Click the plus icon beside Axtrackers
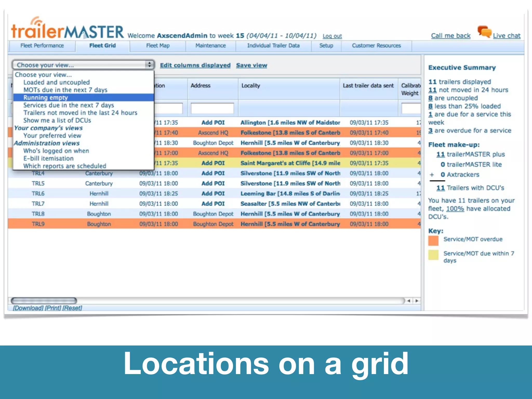The height and width of the screenshot is (399, 532). click(432, 175)
